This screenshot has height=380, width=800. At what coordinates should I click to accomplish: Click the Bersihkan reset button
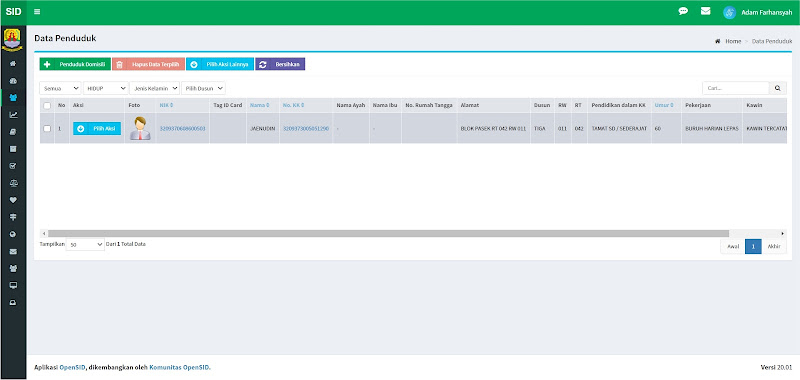click(280, 64)
